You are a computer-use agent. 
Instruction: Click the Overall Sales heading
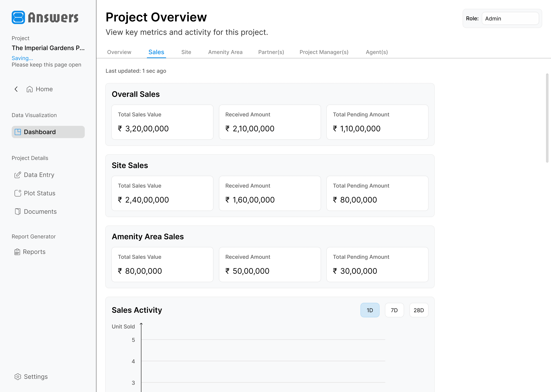(x=136, y=94)
